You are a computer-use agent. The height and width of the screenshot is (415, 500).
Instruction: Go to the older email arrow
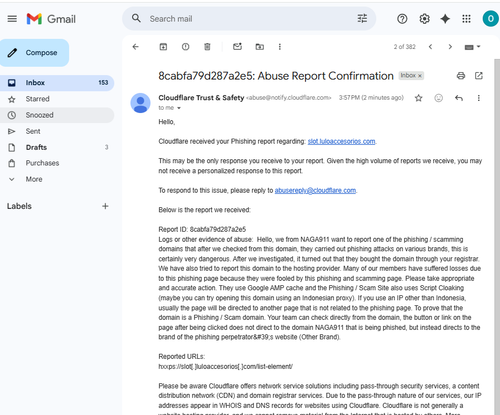click(x=450, y=47)
